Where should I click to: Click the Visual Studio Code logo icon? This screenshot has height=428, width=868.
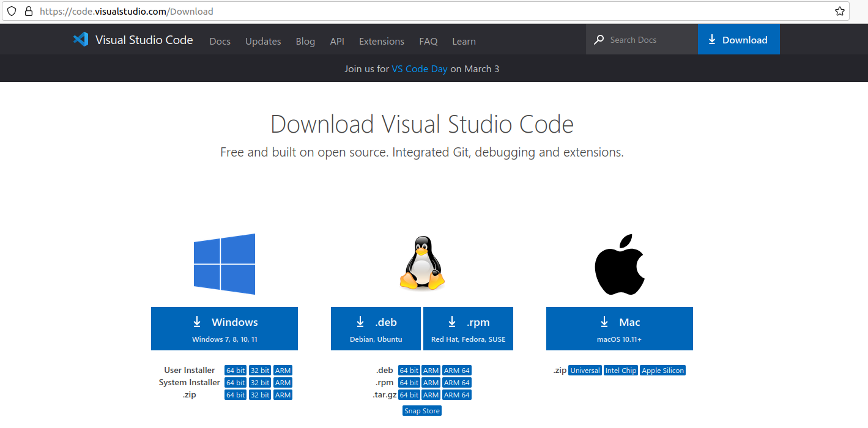81,40
